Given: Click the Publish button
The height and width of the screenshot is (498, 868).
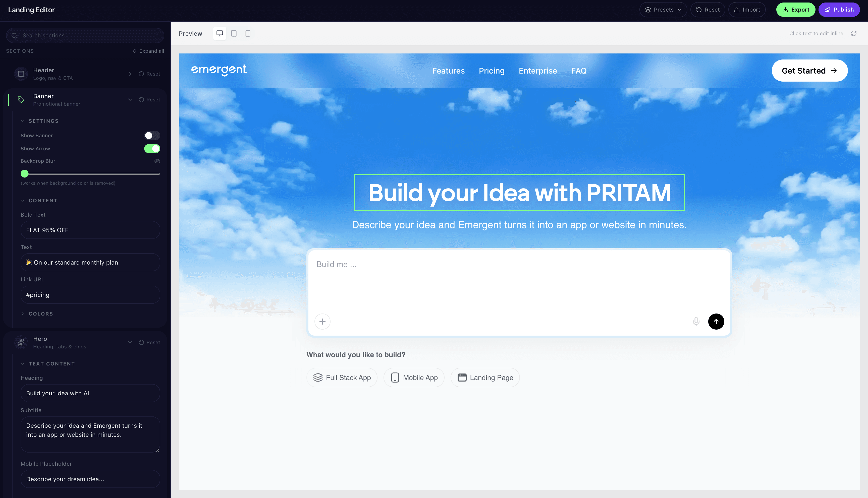Looking at the screenshot, I should (x=839, y=10).
